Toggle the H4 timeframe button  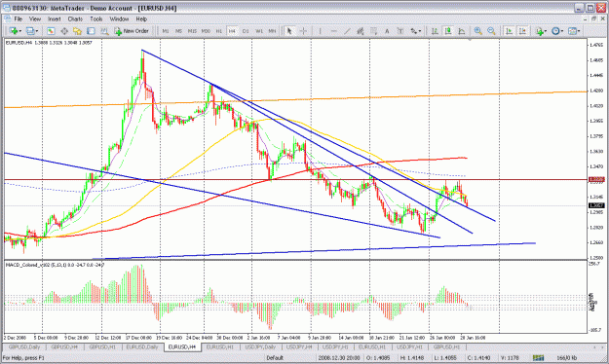tap(232, 31)
